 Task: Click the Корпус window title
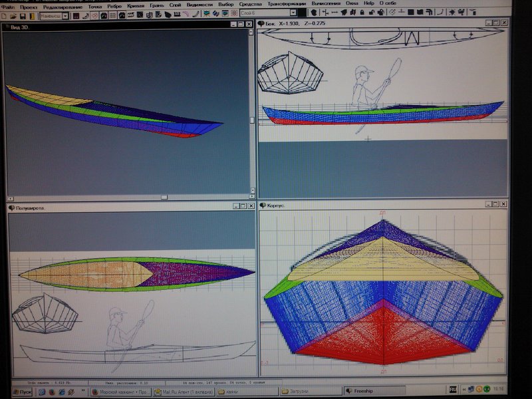point(276,205)
